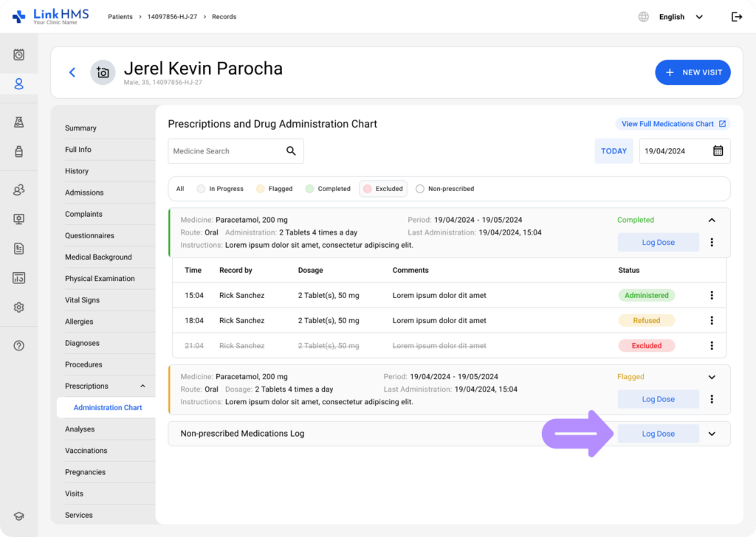This screenshot has height=537, width=756.
Task: Open the calendar icon in date field
Action: (718, 151)
